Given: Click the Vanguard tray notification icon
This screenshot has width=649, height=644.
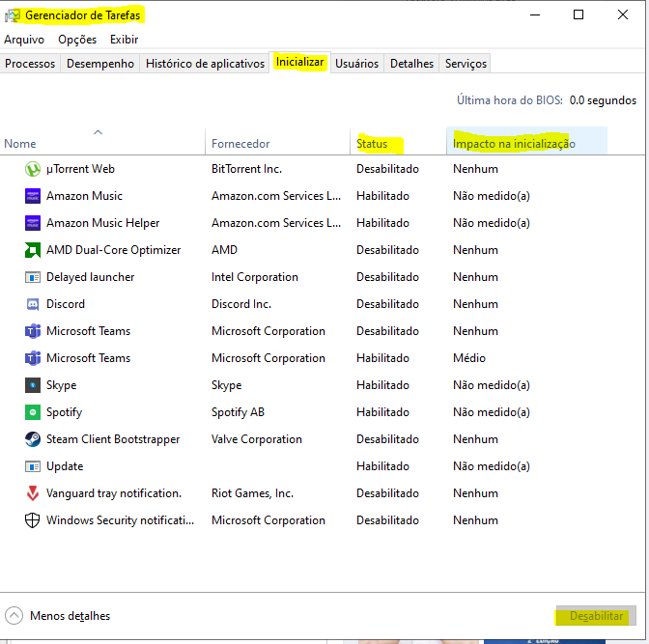Looking at the screenshot, I should pos(33,493).
